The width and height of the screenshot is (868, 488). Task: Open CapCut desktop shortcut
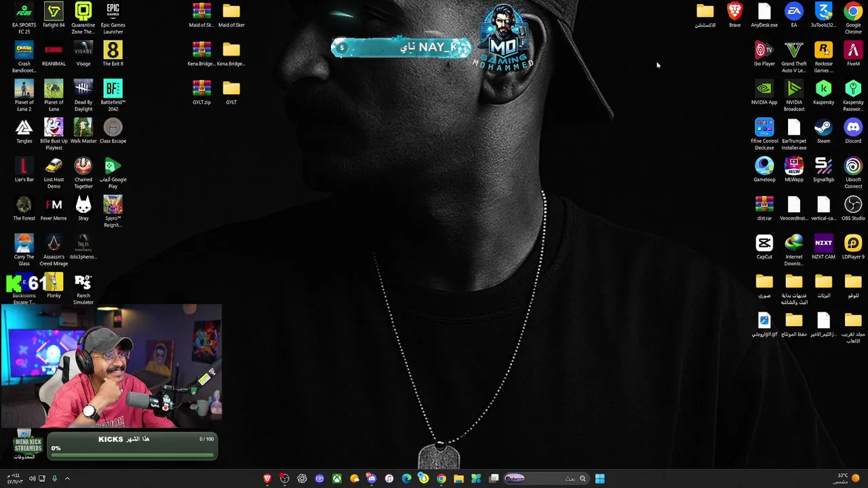(764, 247)
